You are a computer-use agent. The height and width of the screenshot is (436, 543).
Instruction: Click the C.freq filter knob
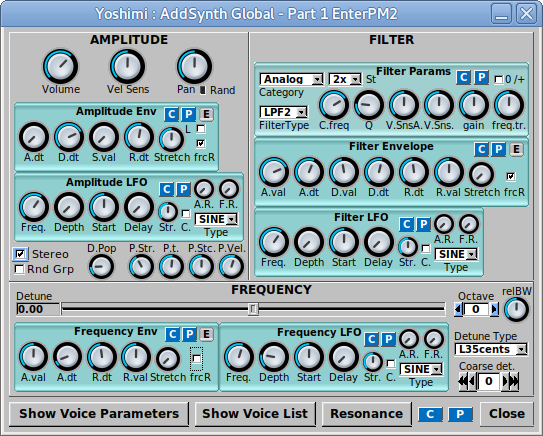point(333,105)
